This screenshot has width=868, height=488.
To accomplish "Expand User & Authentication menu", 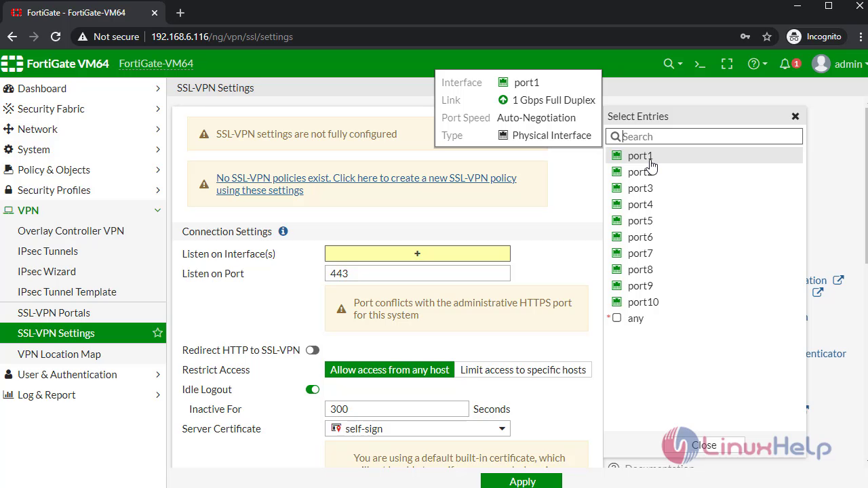I will 83,375.
